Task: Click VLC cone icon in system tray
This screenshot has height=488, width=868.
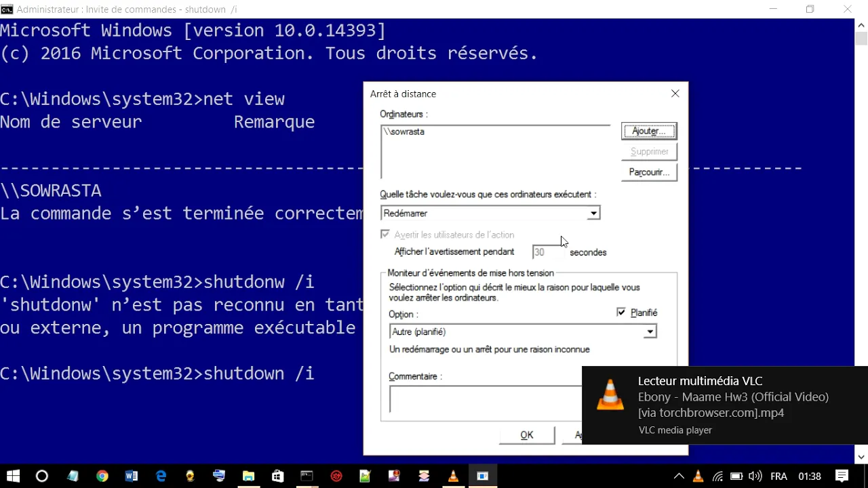Action: pos(698,476)
